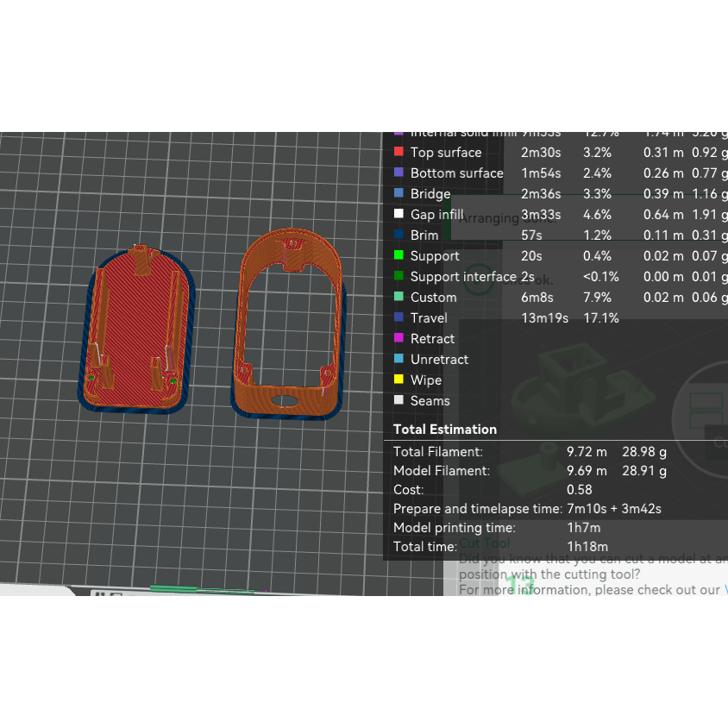Click the Custom mint-green swatch
Image resolution: width=728 pixels, height=728 pixels.
pyautogui.click(x=399, y=296)
